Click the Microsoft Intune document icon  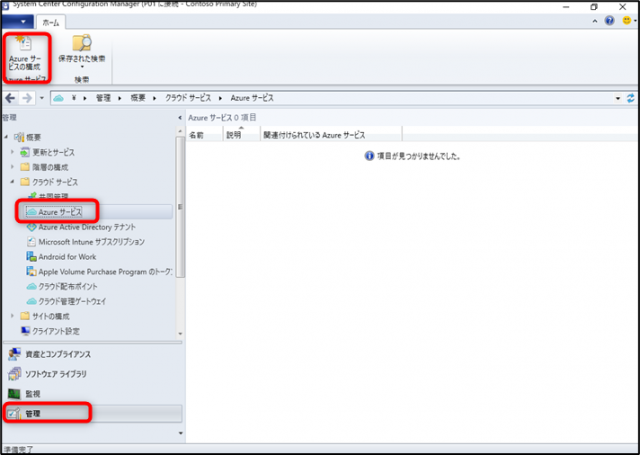point(31,242)
